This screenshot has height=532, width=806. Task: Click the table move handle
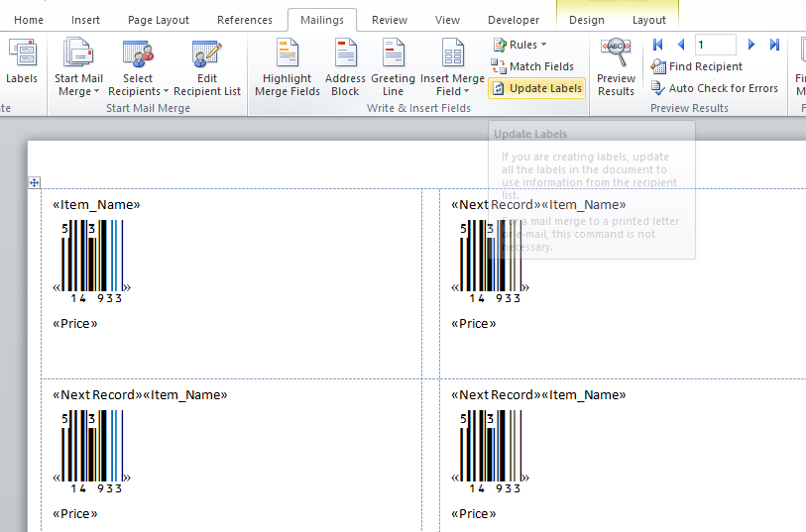[34, 182]
